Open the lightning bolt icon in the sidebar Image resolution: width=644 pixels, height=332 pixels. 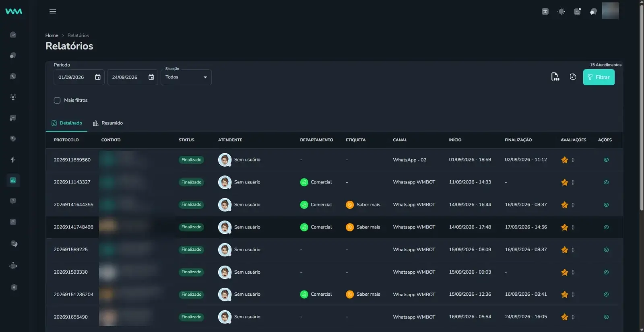(13, 159)
